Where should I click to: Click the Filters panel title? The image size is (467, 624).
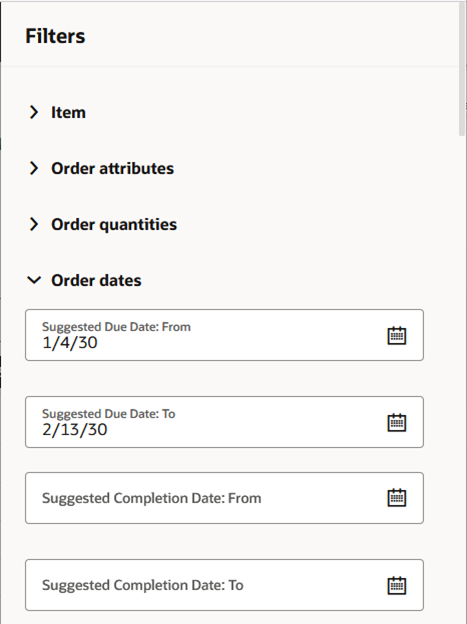(55, 36)
